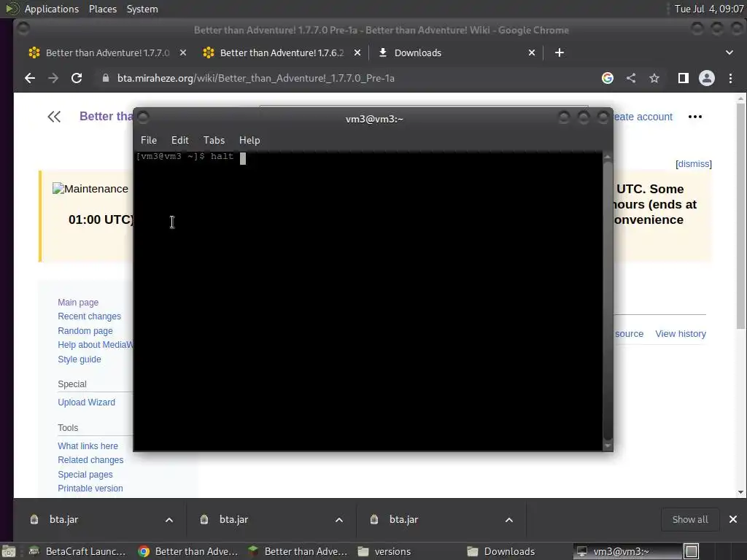Click the Google icon in the address bar
747x560 pixels.
(x=608, y=78)
